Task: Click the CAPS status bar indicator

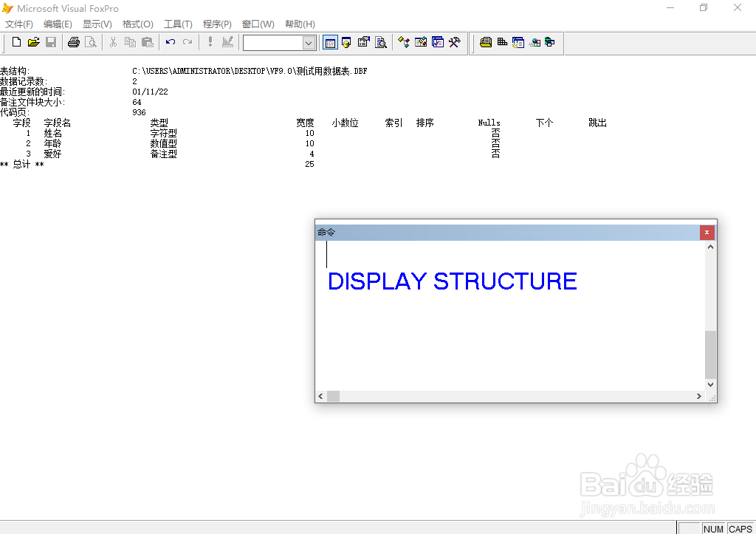Action: (x=740, y=529)
